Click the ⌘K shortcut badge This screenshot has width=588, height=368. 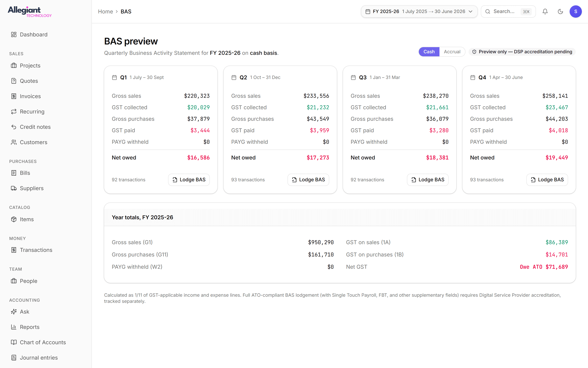[526, 11]
